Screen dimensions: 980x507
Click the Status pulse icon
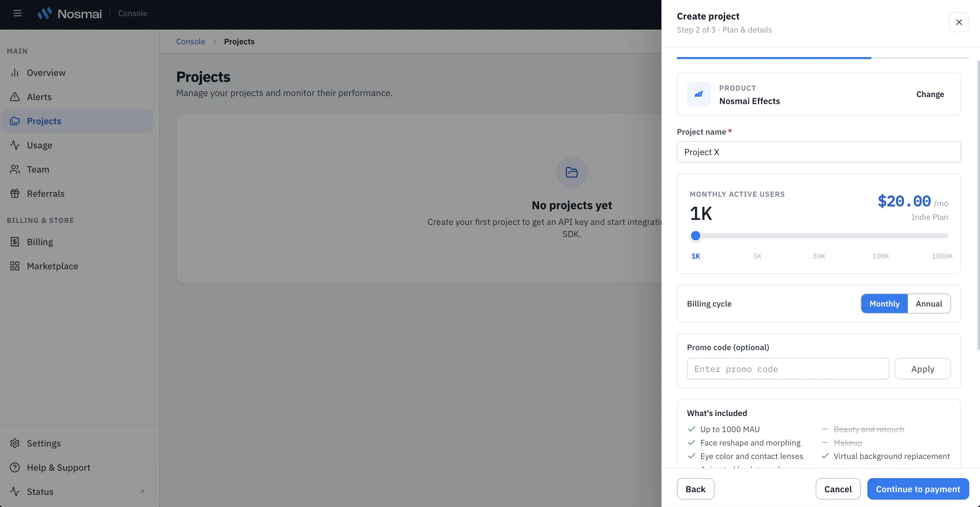15,492
